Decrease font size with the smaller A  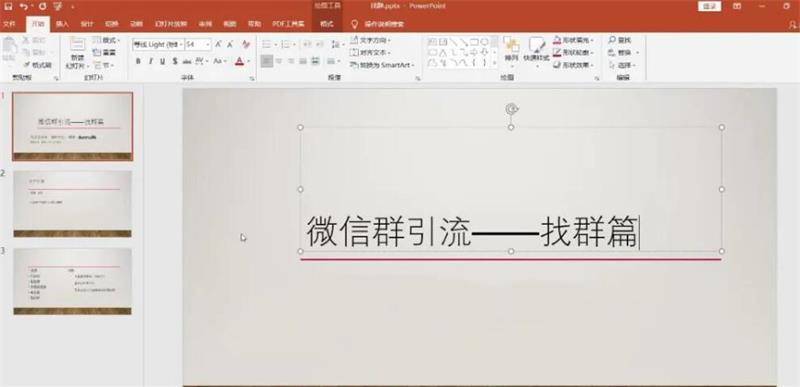coord(231,44)
